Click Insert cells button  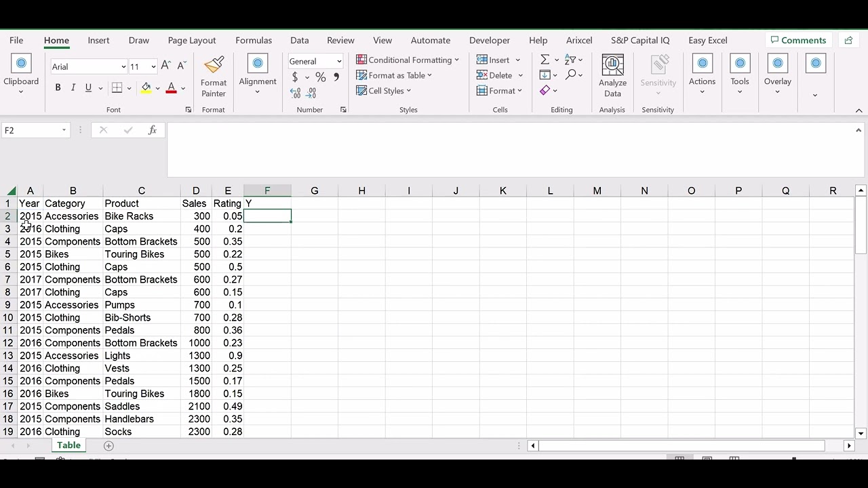pyautogui.click(x=494, y=60)
